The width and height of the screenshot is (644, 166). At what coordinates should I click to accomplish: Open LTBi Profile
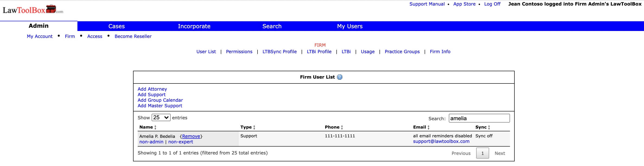(x=319, y=52)
